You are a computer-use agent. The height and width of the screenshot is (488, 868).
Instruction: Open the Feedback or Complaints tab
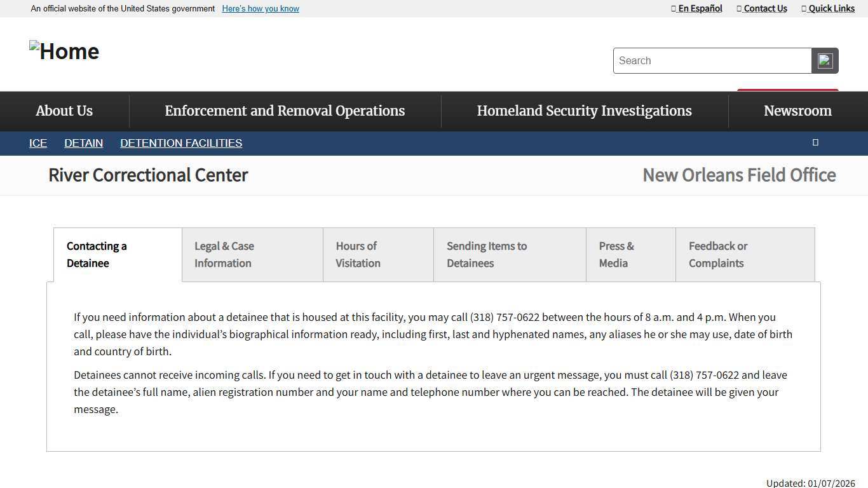(744, 254)
